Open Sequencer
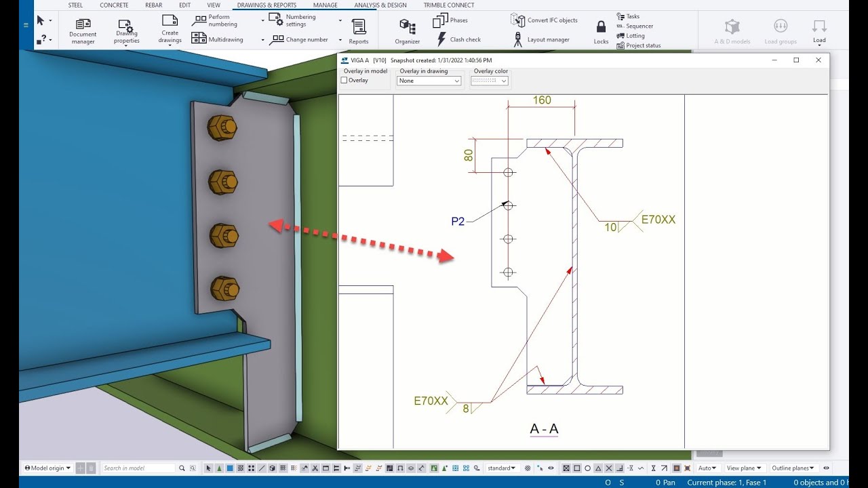Image resolution: width=868 pixels, height=488 pixels. point(635,26)
